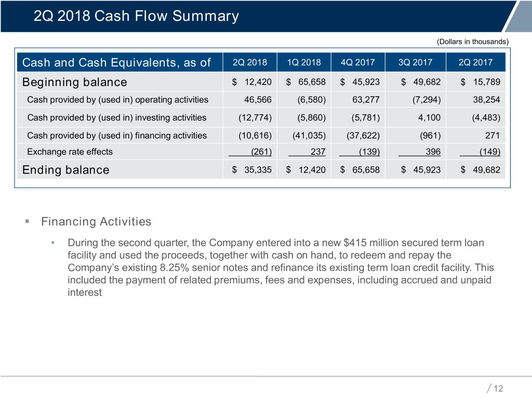Image resolution: width=532 pixels, height=399 pixels.
Task: Click the Financing Activities bullet heading
Action: [96, 222]
